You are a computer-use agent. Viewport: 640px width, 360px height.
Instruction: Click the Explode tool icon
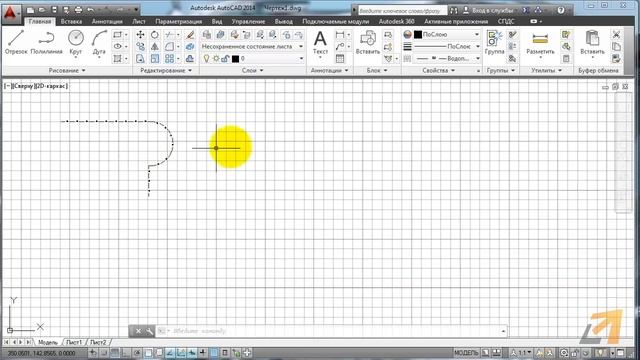(x=190, y=47)
